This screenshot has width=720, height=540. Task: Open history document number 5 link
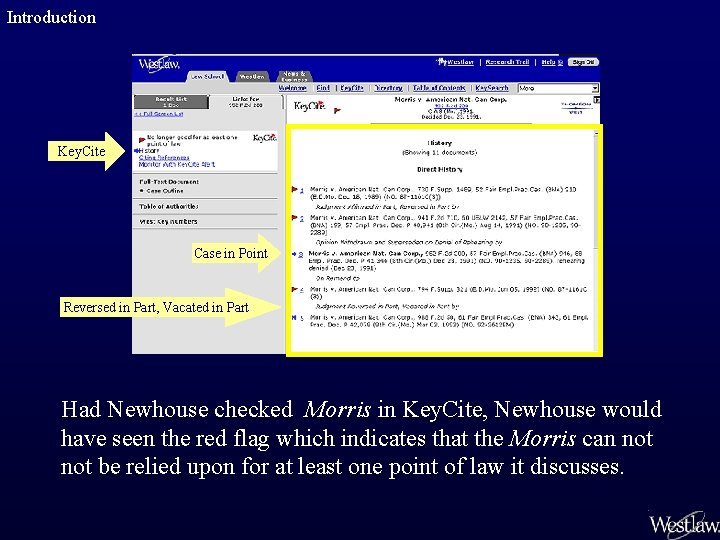click(x=302, y=318)
